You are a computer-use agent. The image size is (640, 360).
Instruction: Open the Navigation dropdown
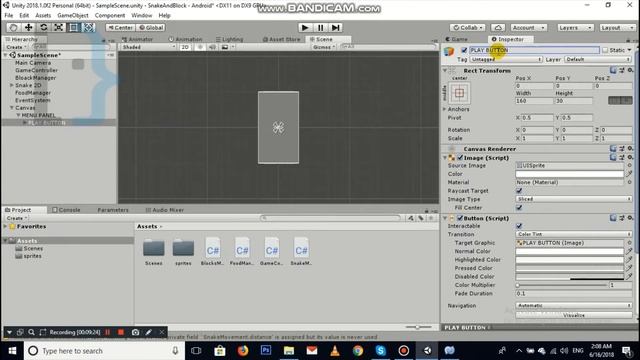click(x=573, y=305)
